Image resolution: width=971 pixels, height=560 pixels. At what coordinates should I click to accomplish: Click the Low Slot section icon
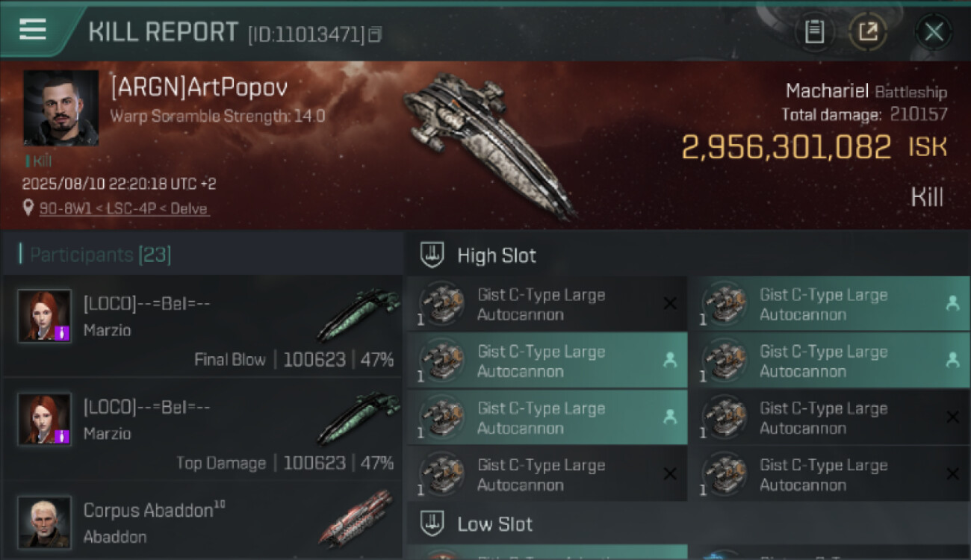pyautogui.click(x=433, y=523)
